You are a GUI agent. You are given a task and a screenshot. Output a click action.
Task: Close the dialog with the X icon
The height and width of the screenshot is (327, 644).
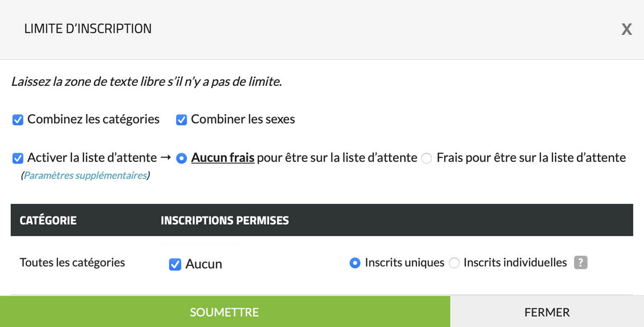coord(626,29)
